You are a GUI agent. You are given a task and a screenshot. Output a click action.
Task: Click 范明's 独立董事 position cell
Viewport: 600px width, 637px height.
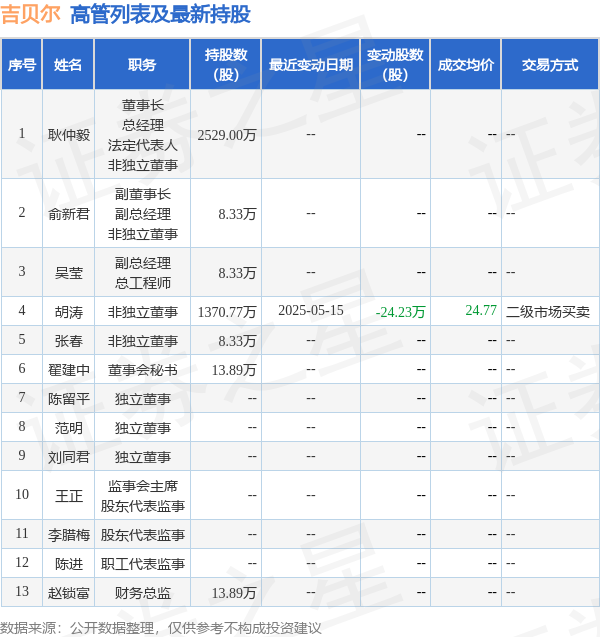[143, 428]
